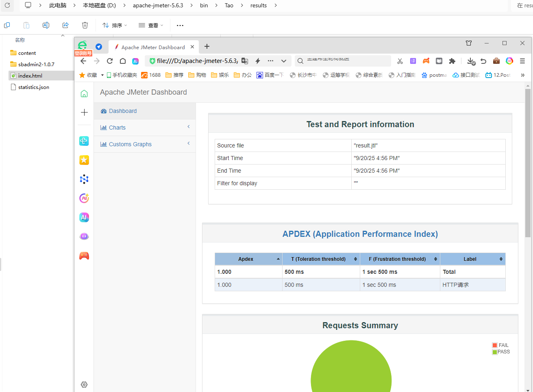Open sidebar settings gear icon

pyautogui.click(x=84, y=384)
